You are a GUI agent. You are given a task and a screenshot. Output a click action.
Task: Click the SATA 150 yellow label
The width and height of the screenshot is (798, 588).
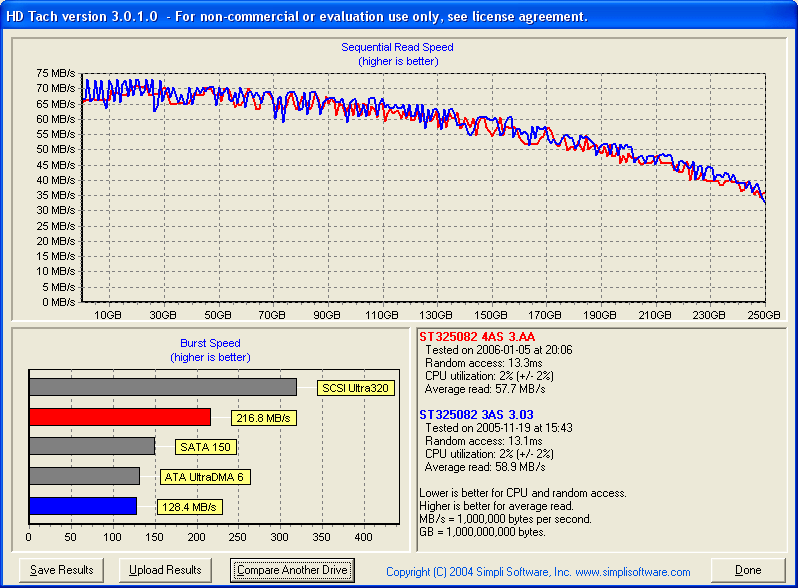click(x=204, y=447)
